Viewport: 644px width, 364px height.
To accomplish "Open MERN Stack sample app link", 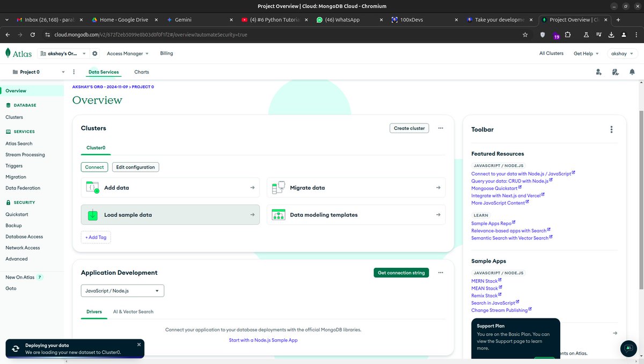I will point(486,281).
